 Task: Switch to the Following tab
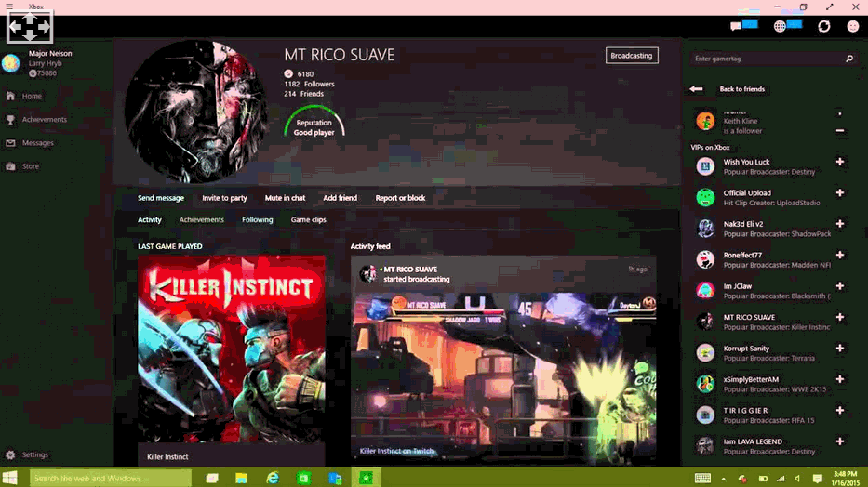coord(258,219)
